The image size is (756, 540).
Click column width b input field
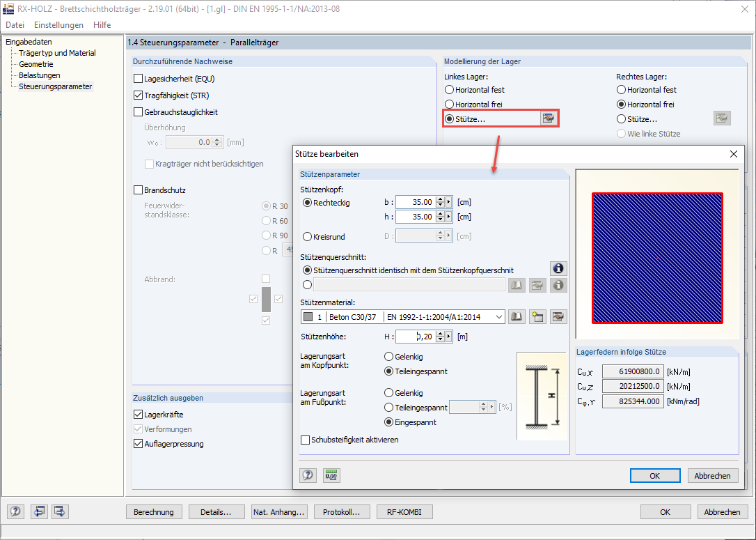click(415, 202)
